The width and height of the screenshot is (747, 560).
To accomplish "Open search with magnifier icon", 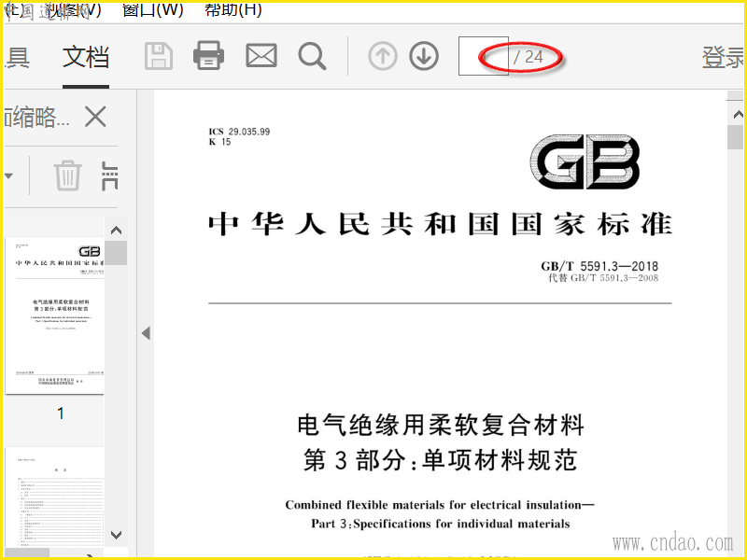I will point(312,56).
